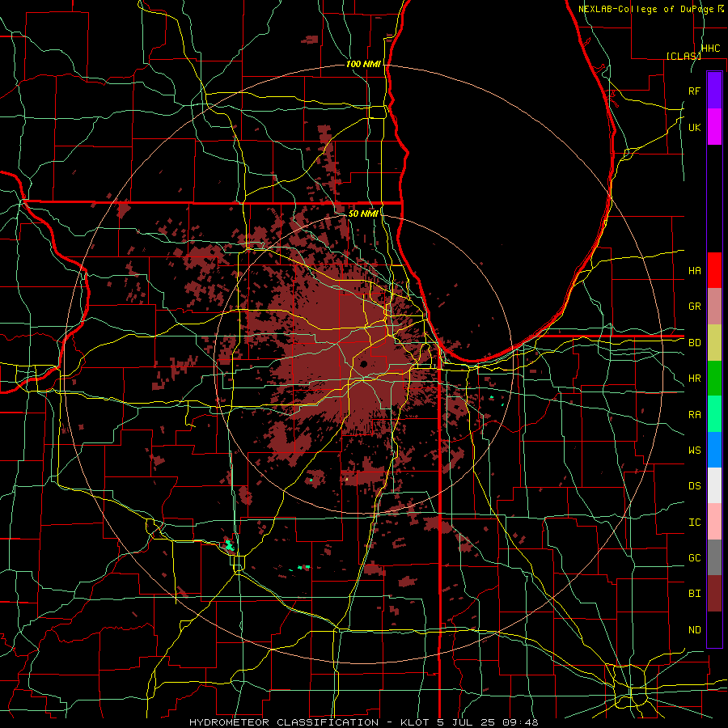
Task: Click the UK magenta legend swatch
Action: (714, 127)
